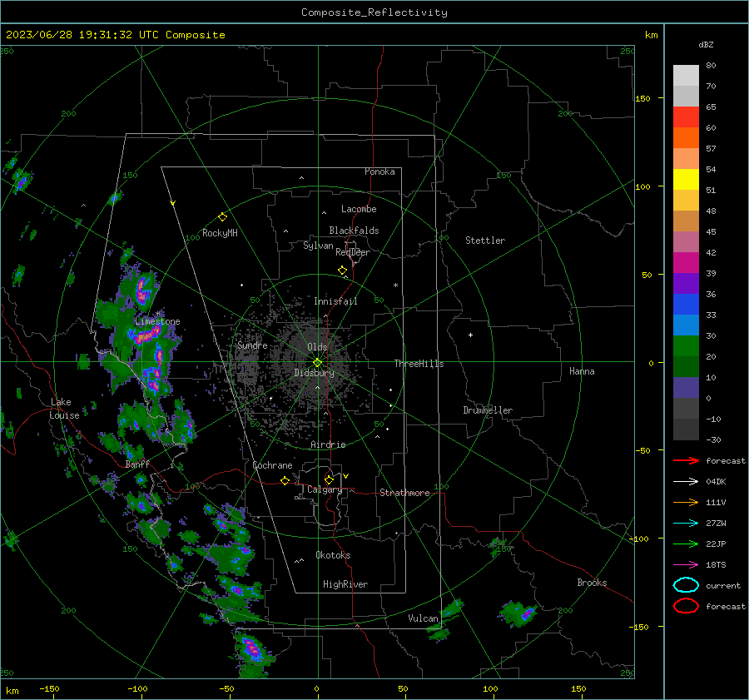
Task: Click the dark orange swatch below 60
Action: (686, 138)
